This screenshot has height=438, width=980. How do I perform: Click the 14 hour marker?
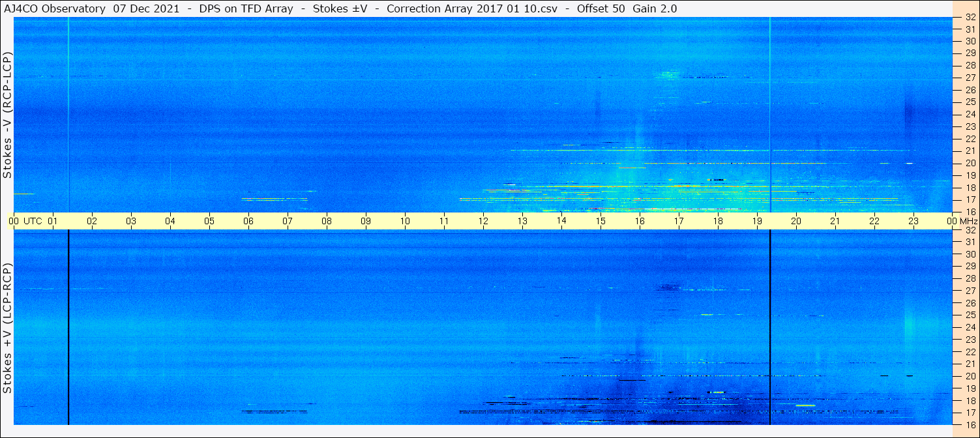click(x=561, y=221)
